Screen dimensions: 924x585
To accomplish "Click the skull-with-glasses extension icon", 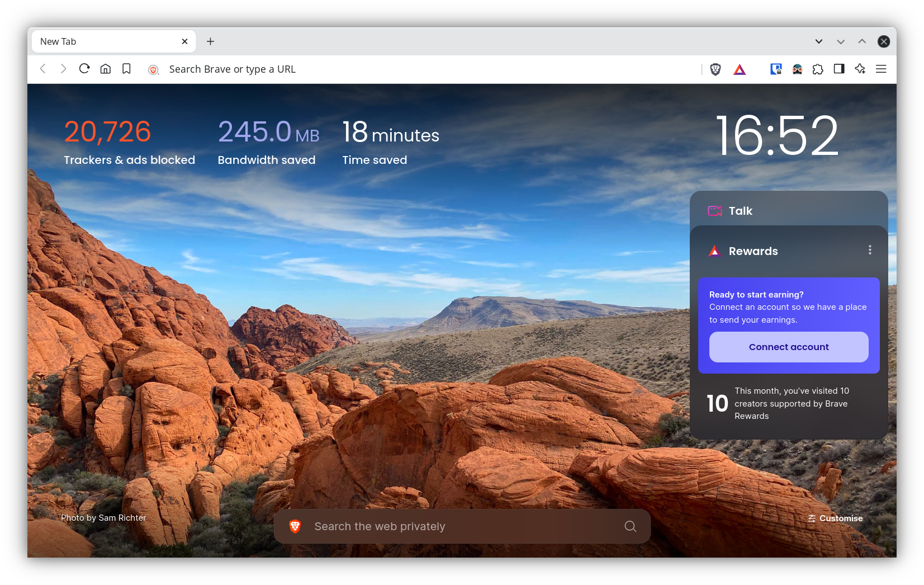I will click(x=797, y=69).
